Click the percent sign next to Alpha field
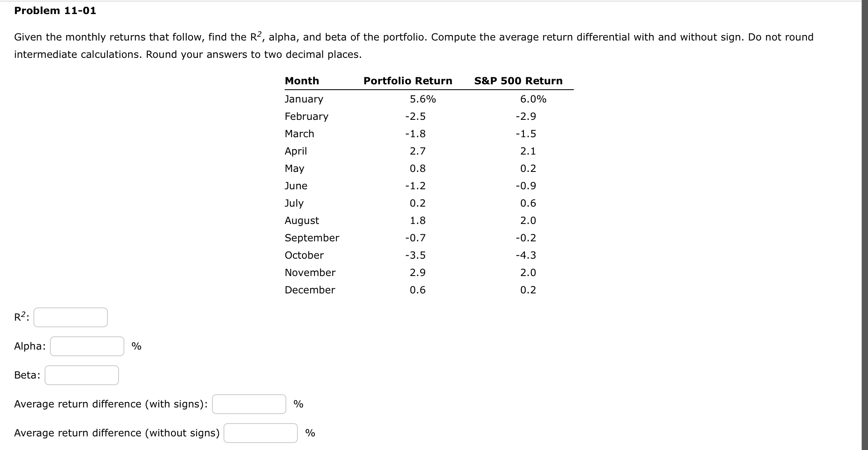868x450 pixels. pyautogui.click(x=136, y=346)
